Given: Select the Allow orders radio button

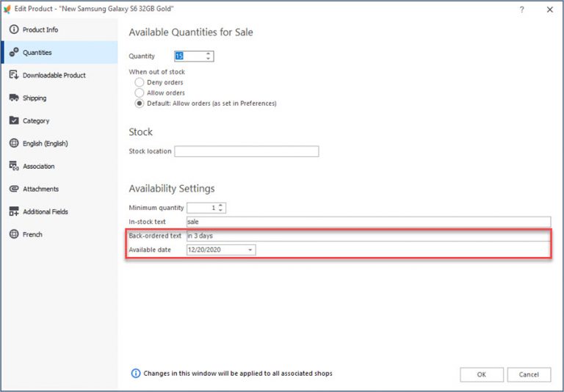Looking at the screenshot, I should pos(140,93).
